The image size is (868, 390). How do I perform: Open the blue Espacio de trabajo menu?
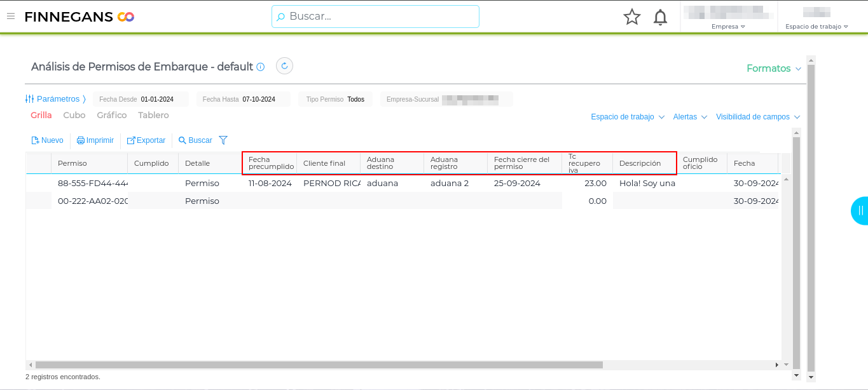628,117
